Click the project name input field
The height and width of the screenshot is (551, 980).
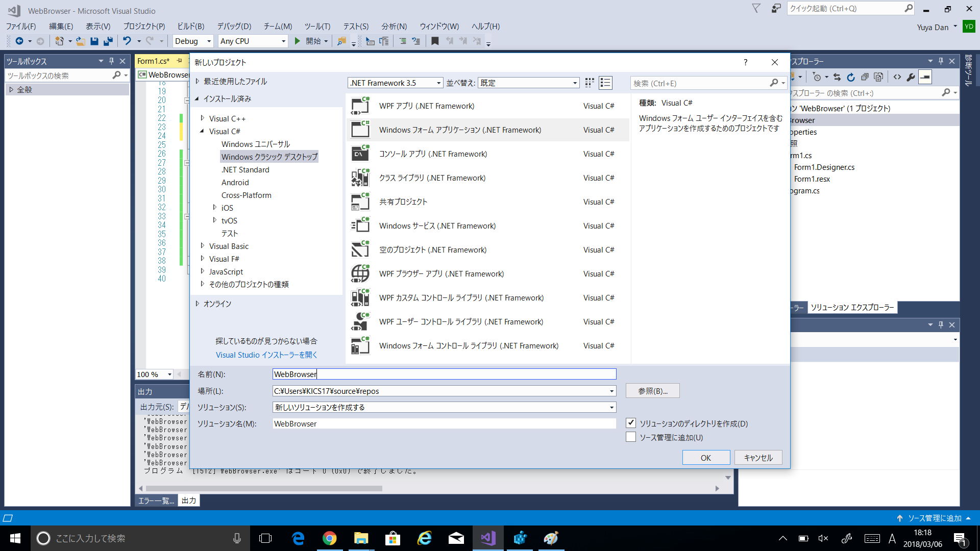tap(444, 374)
